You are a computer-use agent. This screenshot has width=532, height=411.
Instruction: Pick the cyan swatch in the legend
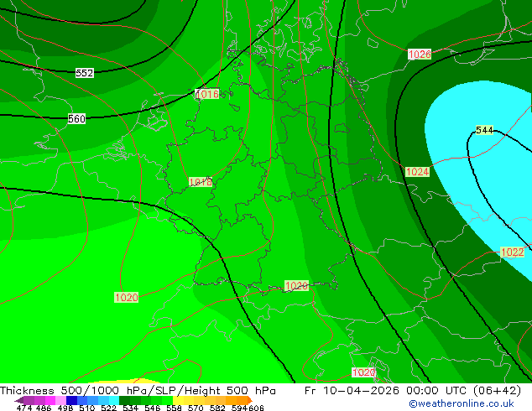[114, 400]
